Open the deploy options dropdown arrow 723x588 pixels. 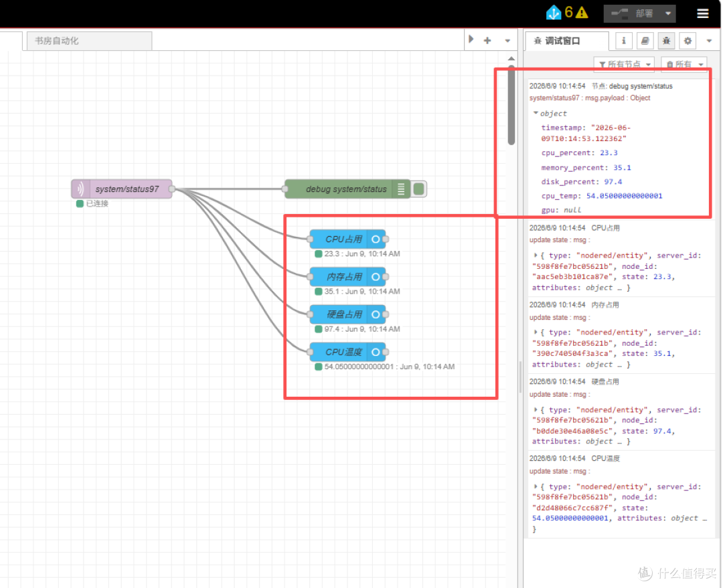[667, 14]
